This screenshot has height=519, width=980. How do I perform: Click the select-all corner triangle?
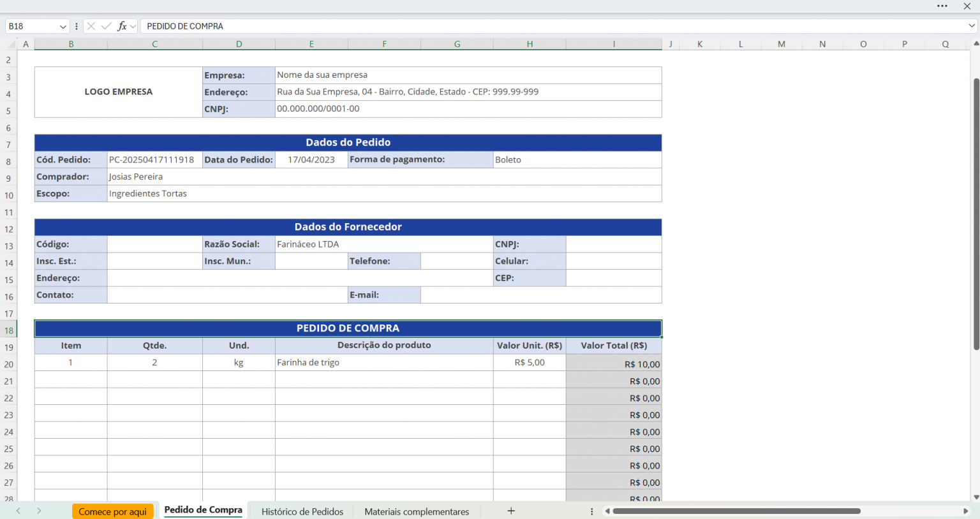click(11, 44)
